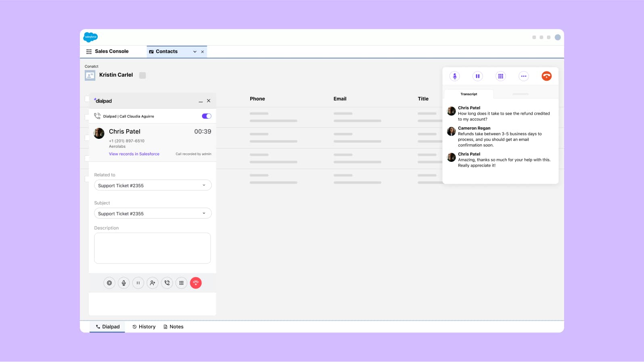
Task: Toggle the Call Claudia Aguirre switch
Action: [206, 116]
